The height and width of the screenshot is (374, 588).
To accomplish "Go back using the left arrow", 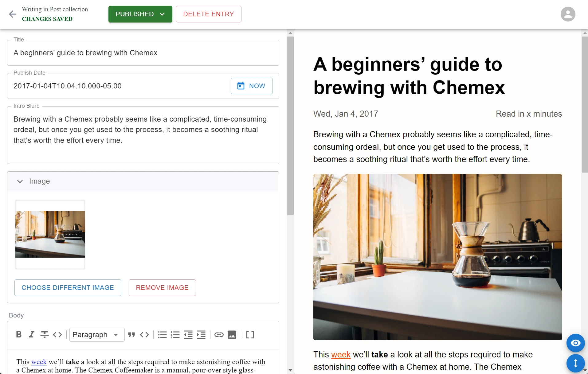I will [13, 14].
